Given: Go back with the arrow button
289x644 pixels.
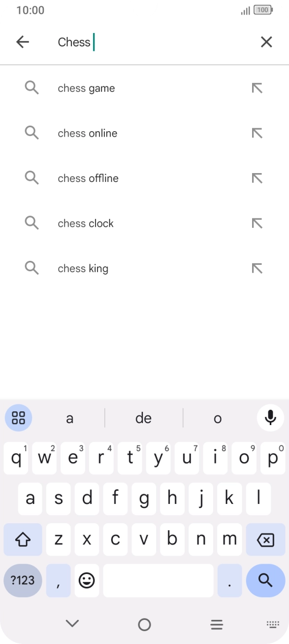Looking at the screenshot, I should pyautogui.click(x=22, y=42).
